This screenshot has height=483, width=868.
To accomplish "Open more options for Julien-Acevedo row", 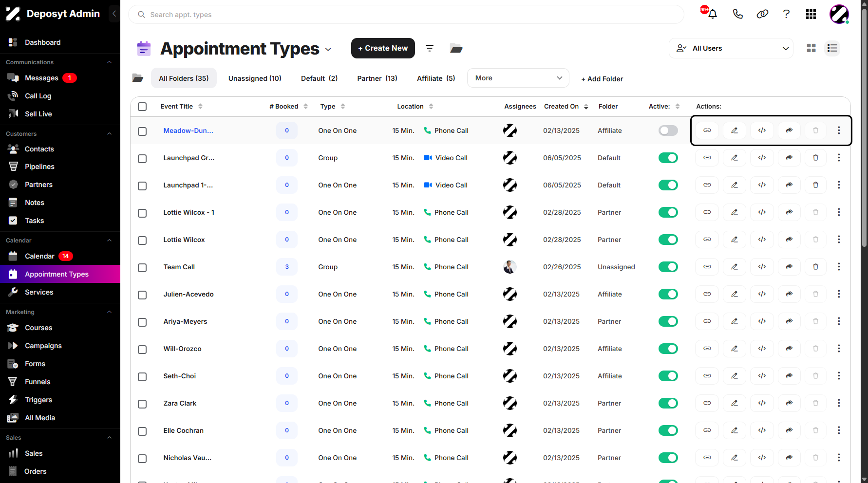I will pyautogui.click(x=839, y=294).
